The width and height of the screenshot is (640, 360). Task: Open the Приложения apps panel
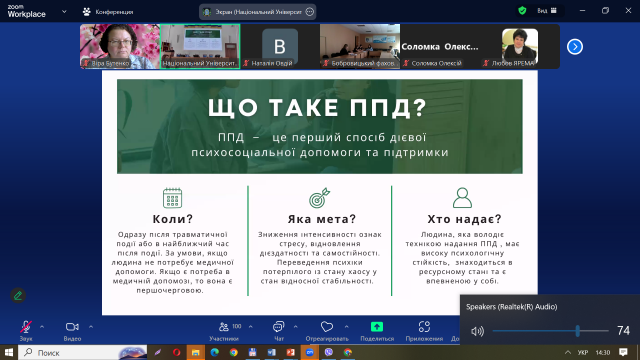(x=424, y=331)
